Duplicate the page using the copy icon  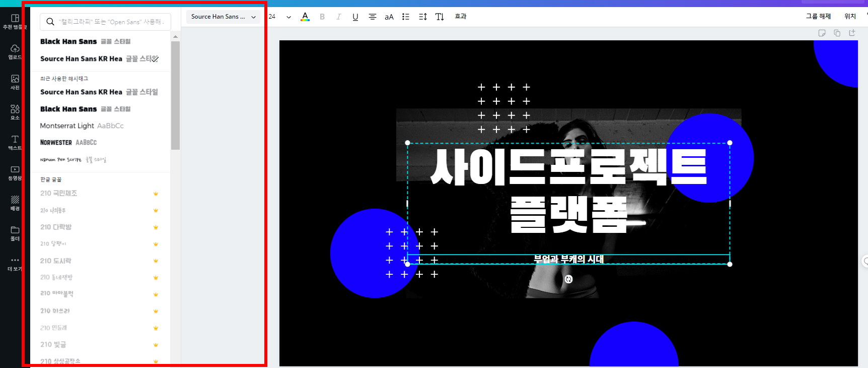[x=837, y=33]
